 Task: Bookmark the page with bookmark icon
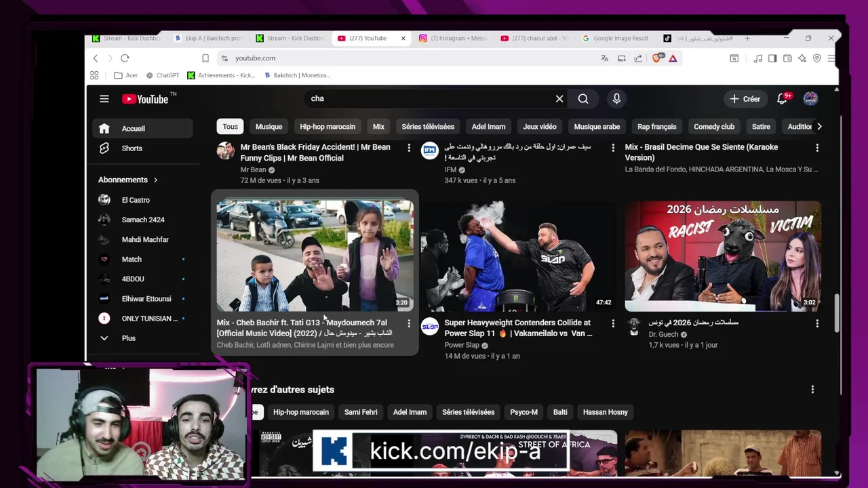pos(205,58)
